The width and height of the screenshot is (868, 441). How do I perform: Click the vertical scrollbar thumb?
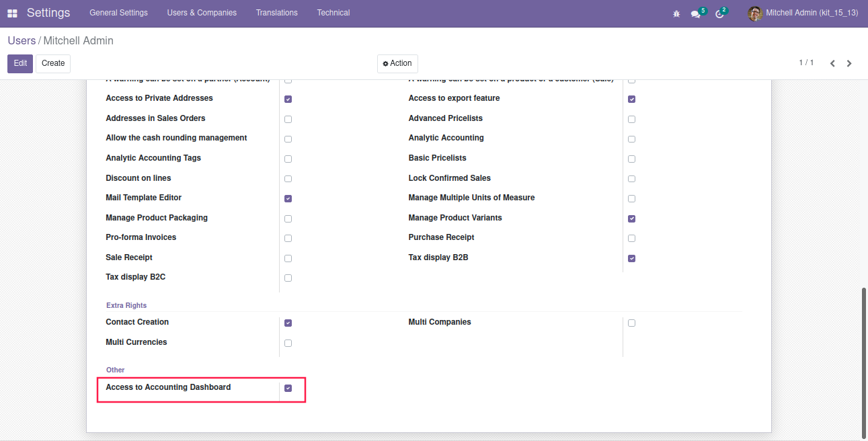pyautogui.click(x=864, y=362)
